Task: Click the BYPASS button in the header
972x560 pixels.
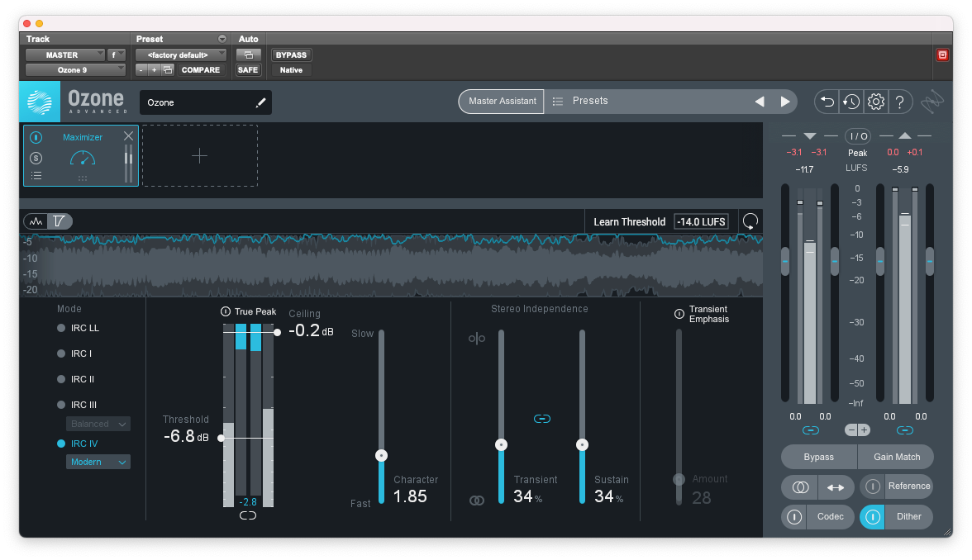Action: (291, 55)
